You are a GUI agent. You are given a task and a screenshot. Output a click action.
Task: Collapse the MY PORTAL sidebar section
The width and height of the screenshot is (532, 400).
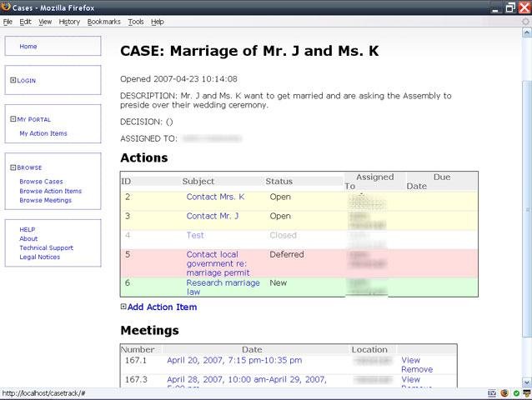coord(13,119)
